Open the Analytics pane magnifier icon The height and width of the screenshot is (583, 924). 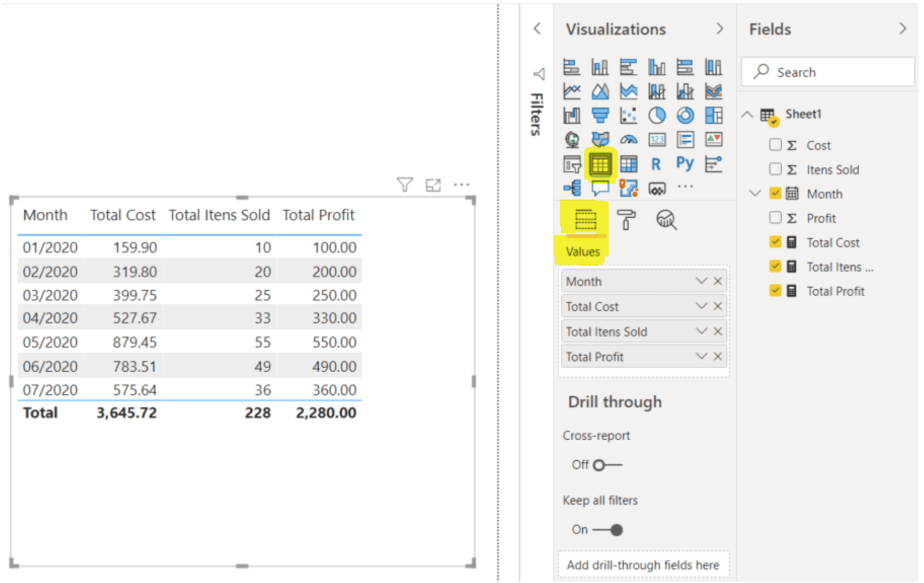[x=666, y=220]
